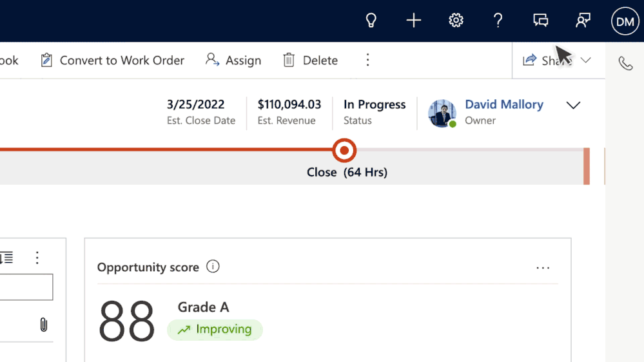Image resolution: width=644 pixels, height=362 pixels.
Task: Click the 3/25/2022 Est. Close Date value
Action: (195, 104)
